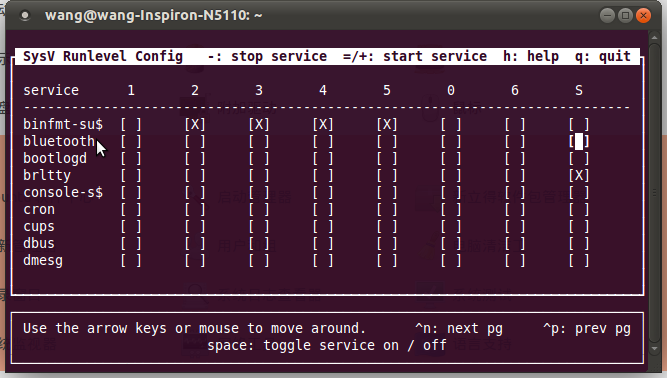Maximize the terminal window
This screenshot has width=667, height=378.
[x=625, y=16]
